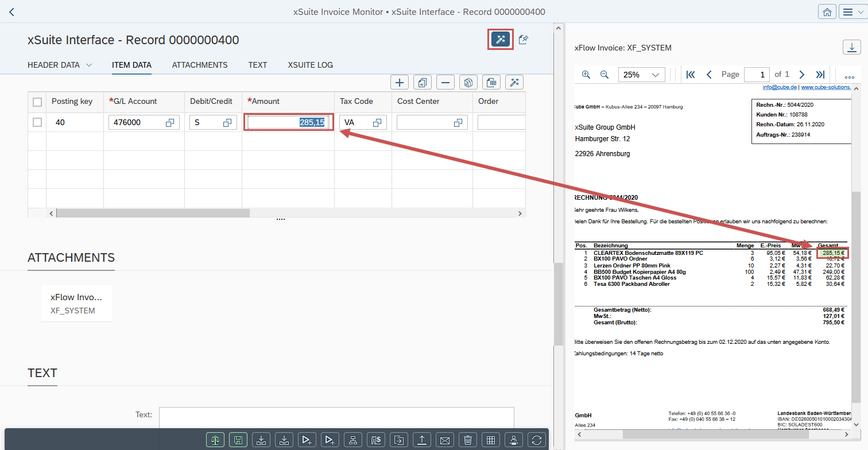The image size is (868, 450).
Task: Zoom in on the invoice preview
Action: 586,75
